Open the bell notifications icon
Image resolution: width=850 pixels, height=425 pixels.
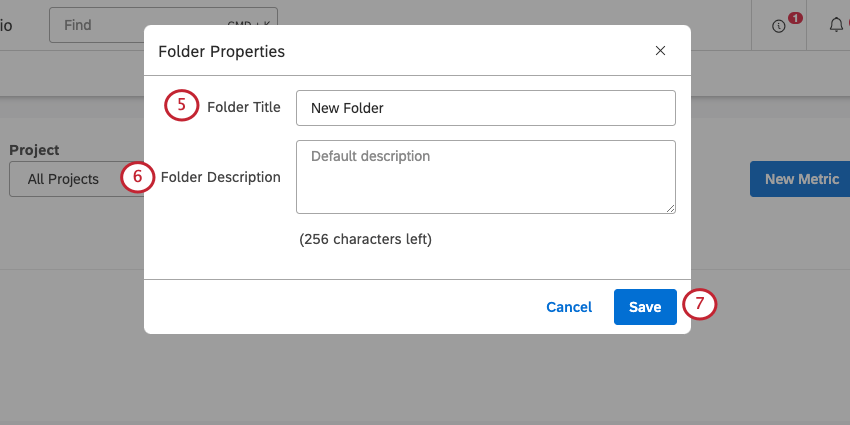(x=837, y=25)
